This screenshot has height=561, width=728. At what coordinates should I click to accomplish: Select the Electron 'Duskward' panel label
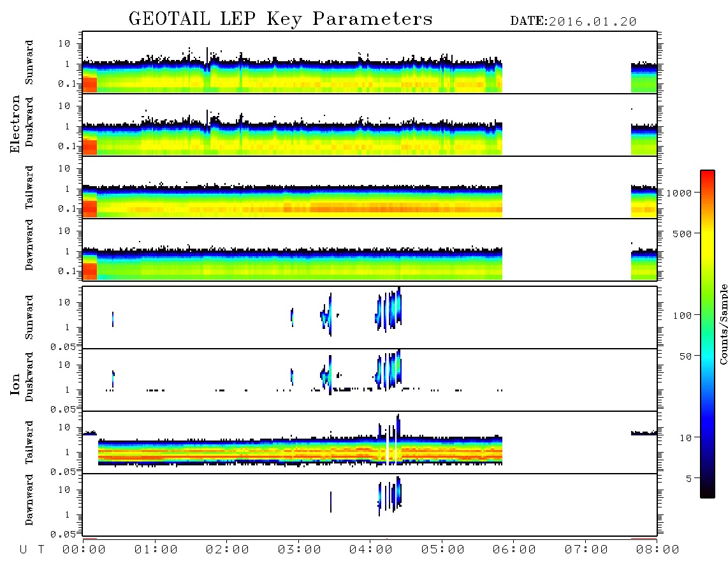(29, 122)
